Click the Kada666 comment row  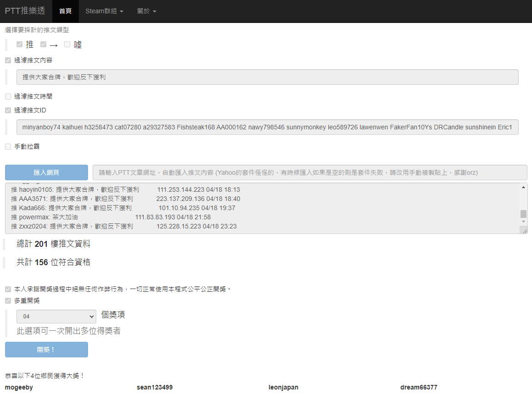coord(123,208)
